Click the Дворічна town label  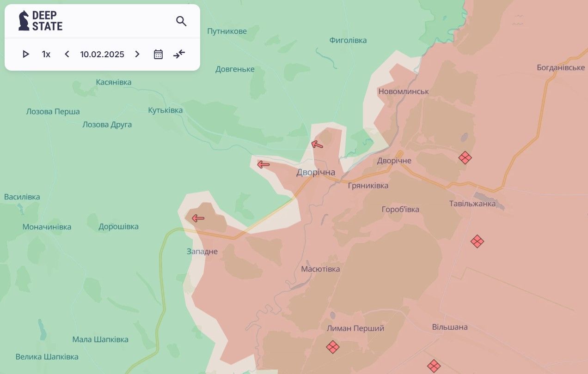(316, 172)
